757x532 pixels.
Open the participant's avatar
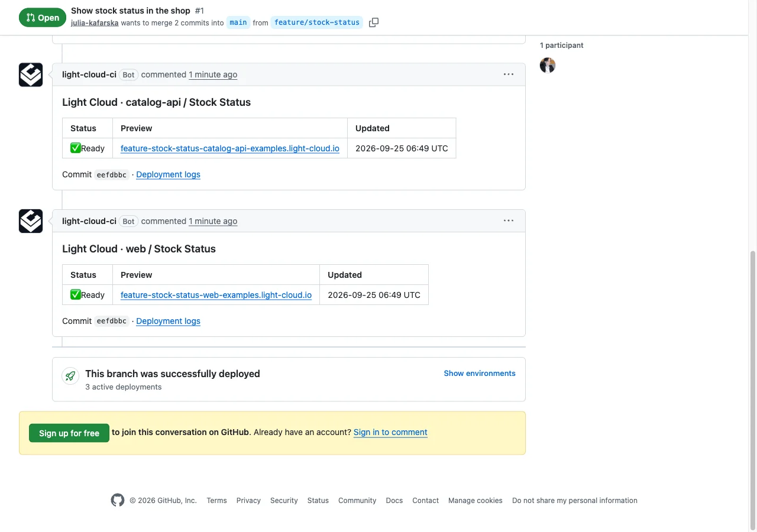[548, 65]
